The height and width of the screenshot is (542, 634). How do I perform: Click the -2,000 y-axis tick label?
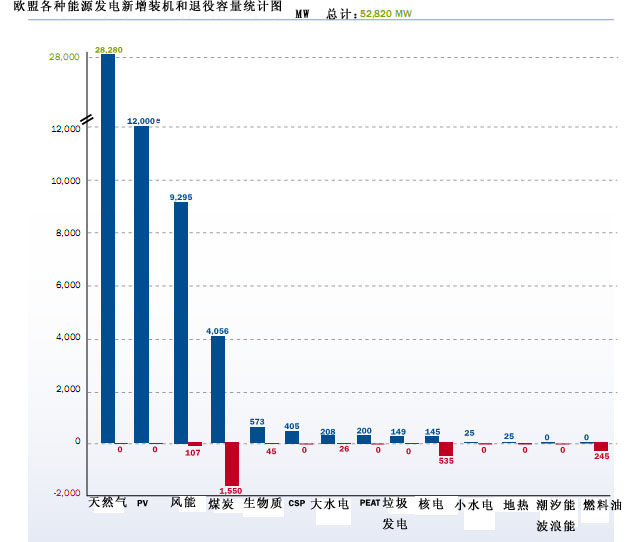(x=65, y=494)
